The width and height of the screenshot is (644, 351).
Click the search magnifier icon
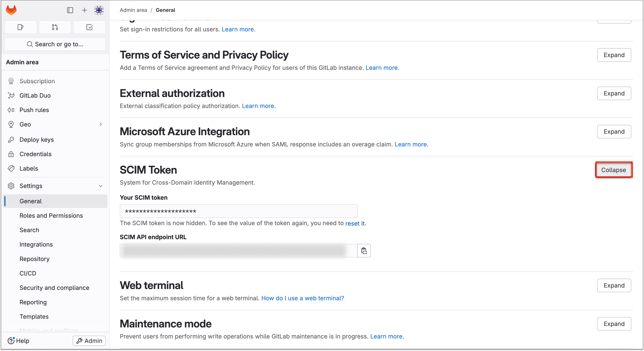pyautogui.click(x=30, y=44)
